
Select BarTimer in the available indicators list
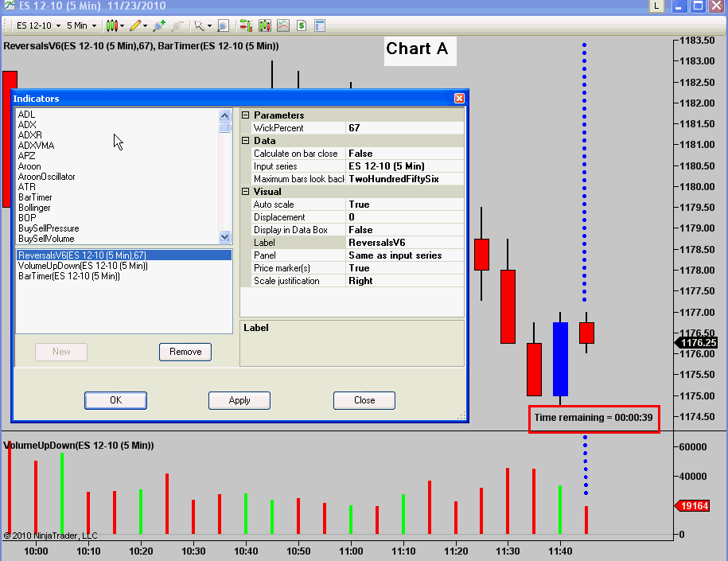point(35,197)
